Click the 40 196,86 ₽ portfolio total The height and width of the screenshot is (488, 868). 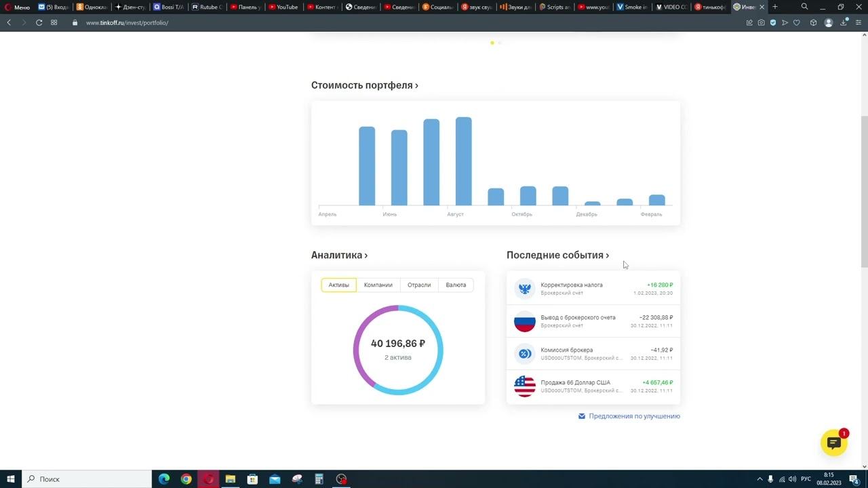pyautogui.click(x=398, y=344)
